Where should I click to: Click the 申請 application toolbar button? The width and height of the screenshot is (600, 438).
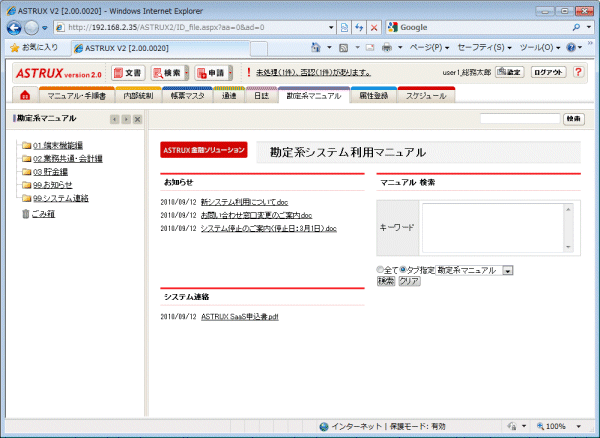point(212,73)
